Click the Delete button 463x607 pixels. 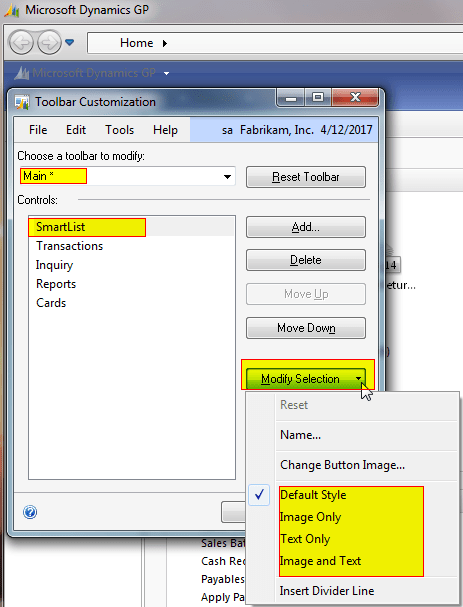[306, 260]
